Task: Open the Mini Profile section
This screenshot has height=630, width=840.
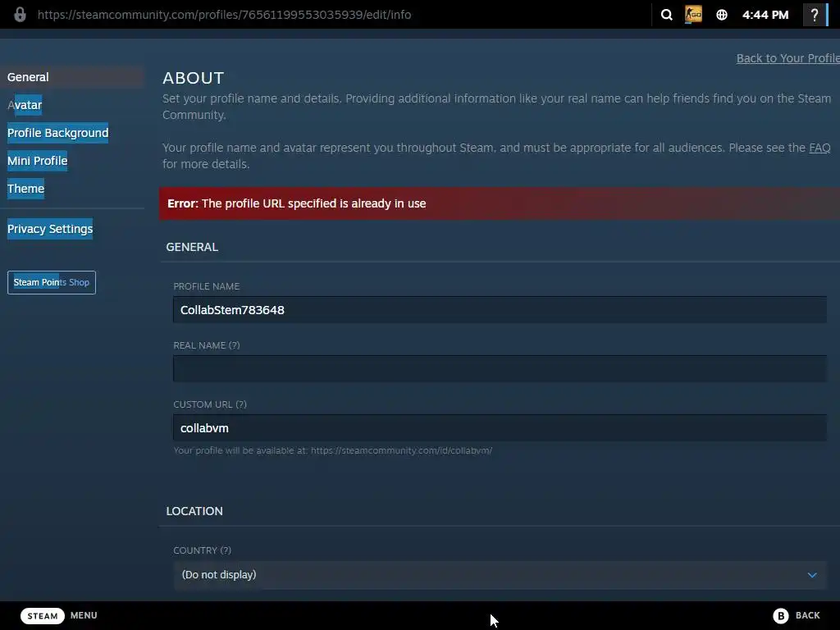Action: pos(38,161)
